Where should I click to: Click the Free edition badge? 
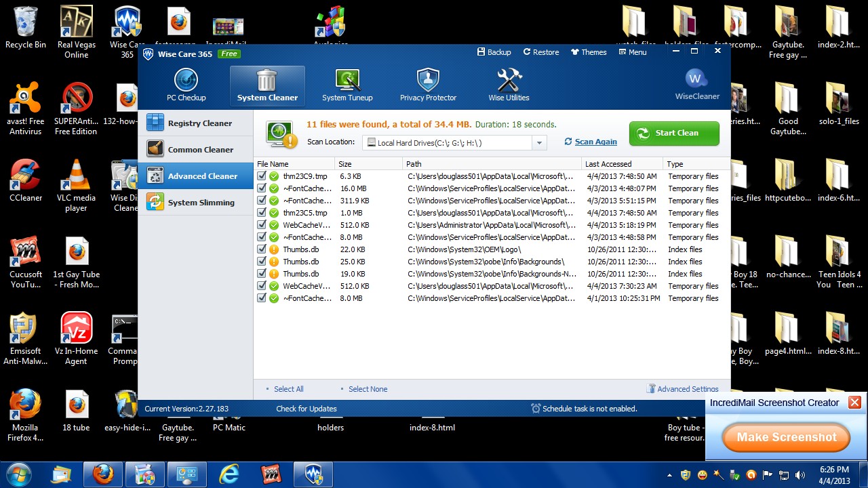pos(229,54)
